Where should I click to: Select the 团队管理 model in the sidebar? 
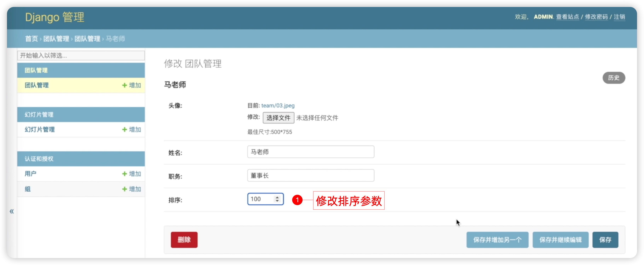[x=37, y=85]
